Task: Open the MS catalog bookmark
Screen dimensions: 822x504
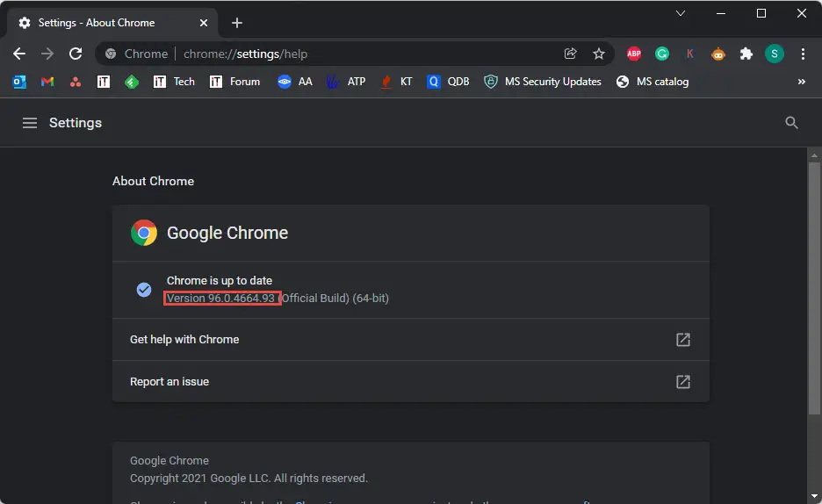Action: coord(653,82)
